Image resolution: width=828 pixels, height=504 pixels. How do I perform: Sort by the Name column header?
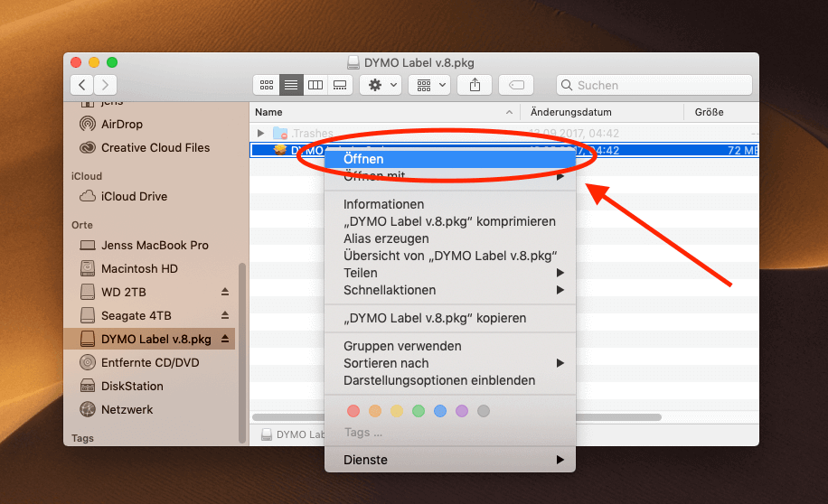(384, 112)
